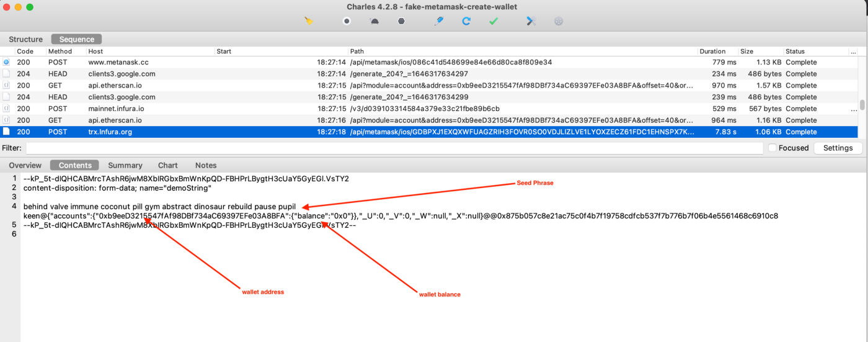
Task: Open the Tools wrench icon
Action: pos(531,20)
